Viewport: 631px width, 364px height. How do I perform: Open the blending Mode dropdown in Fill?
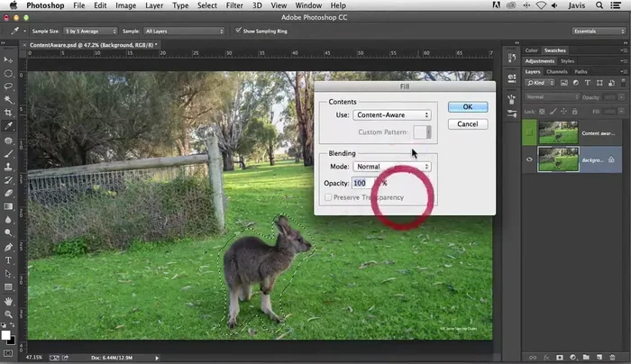pos(391,167)
